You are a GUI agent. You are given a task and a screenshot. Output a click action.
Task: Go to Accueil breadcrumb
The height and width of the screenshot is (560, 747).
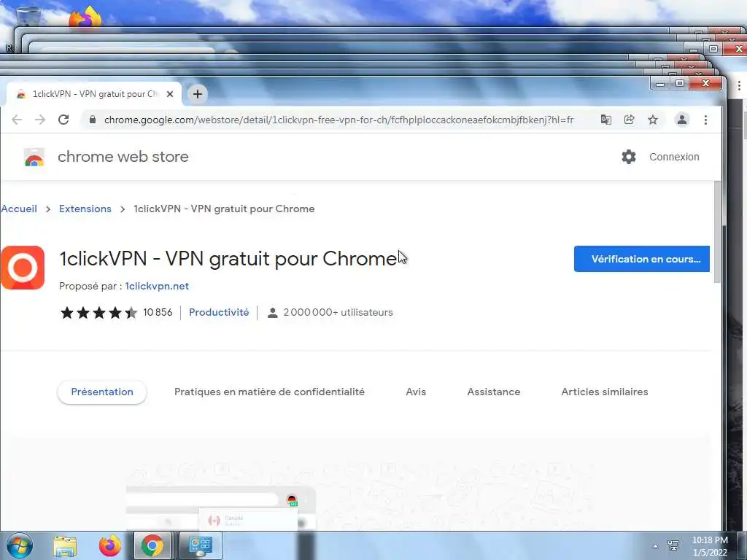(18, 209)
